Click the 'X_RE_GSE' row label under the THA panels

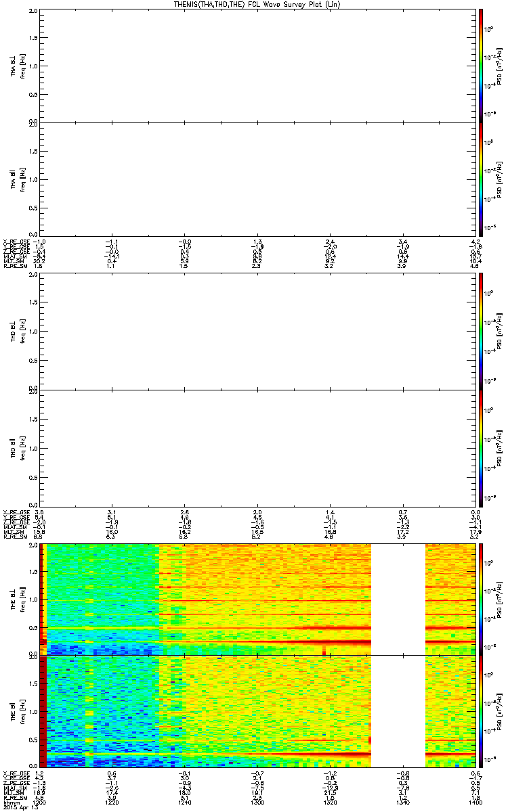16,241
